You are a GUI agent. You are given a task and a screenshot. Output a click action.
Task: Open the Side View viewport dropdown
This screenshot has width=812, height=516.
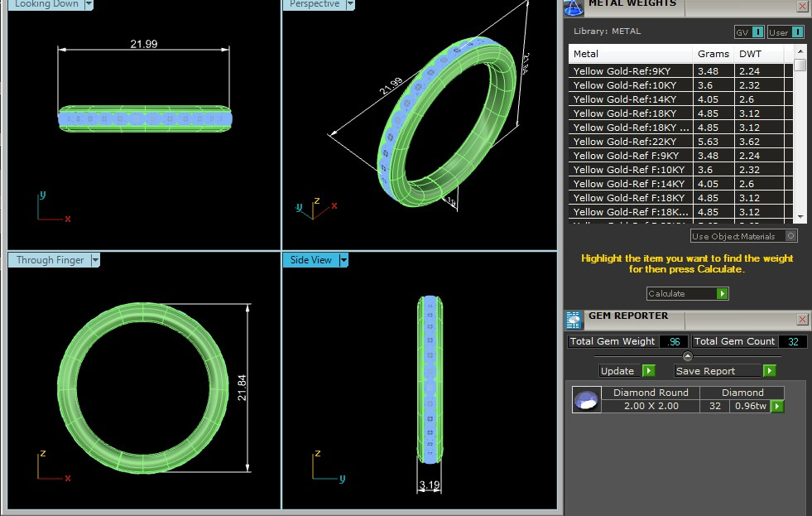pos(344,260)
